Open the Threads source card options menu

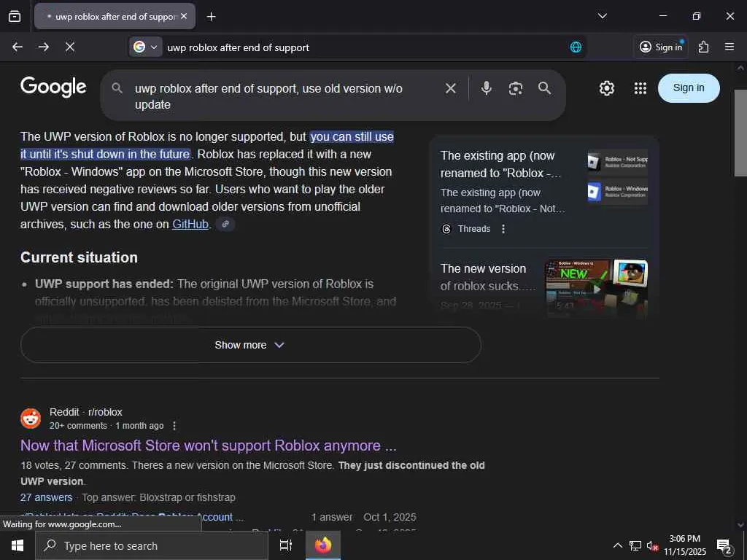503,229
